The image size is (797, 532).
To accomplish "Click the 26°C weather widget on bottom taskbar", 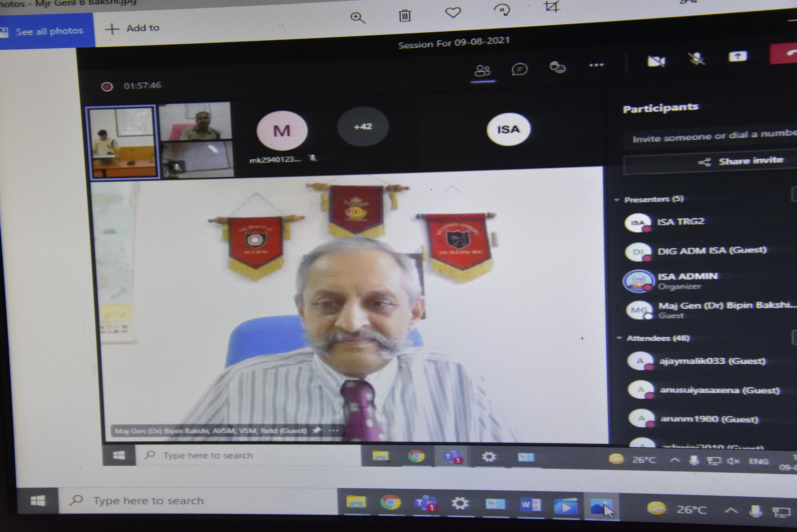I will tap(677, 509).
